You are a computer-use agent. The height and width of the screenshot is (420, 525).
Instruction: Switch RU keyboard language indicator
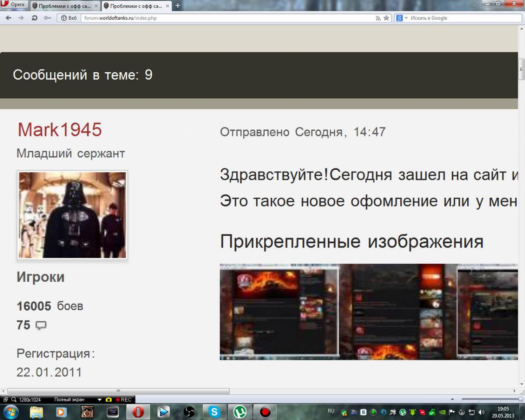click(331, 411)
